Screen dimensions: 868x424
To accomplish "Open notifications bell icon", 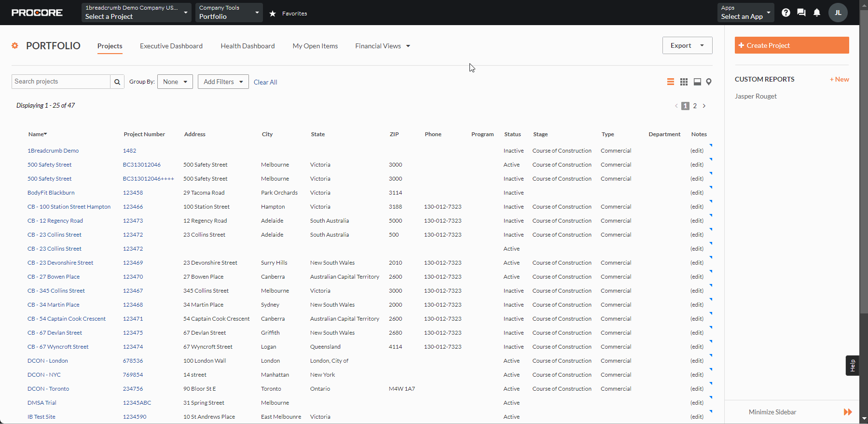I will 817,13.
